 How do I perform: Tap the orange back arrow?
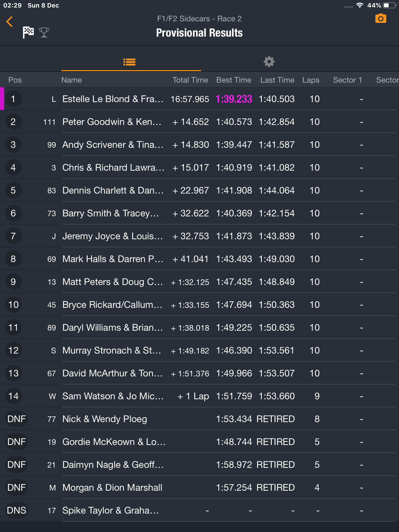pos(10,22)
